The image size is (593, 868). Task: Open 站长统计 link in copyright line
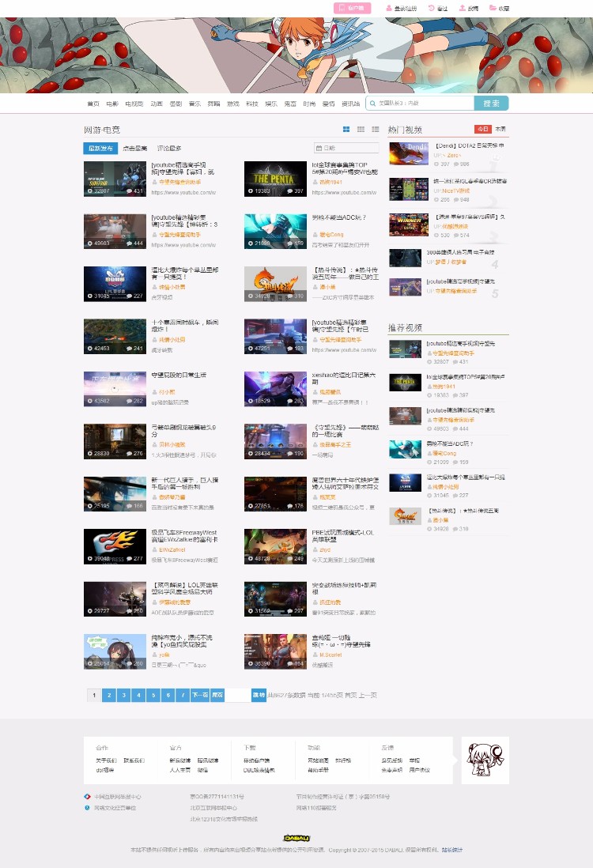pos(451,850)
